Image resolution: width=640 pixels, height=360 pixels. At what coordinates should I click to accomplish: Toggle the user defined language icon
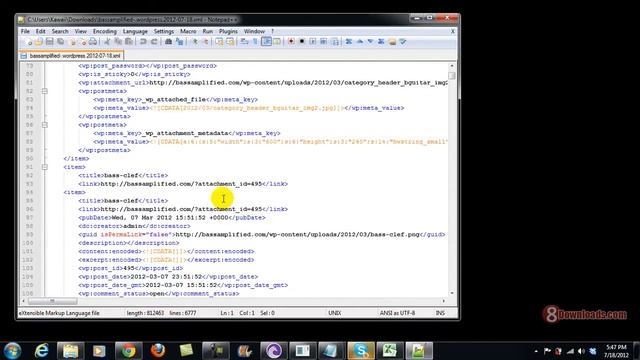[277, 42]
